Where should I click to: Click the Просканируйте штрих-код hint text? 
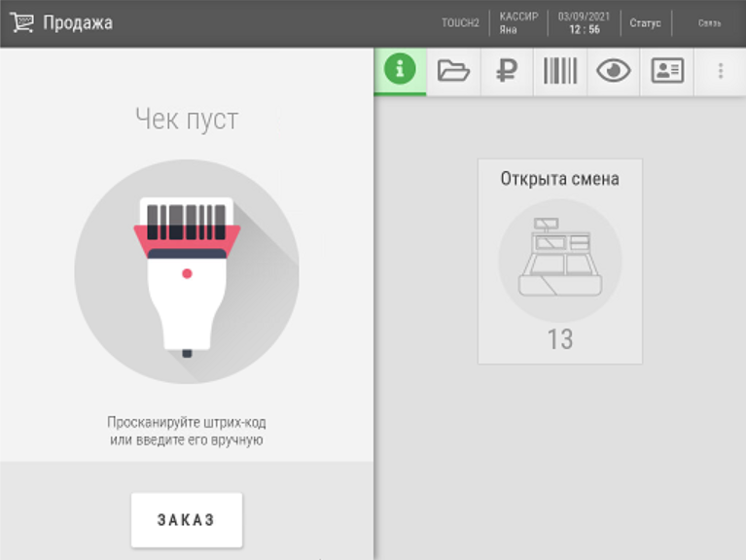pyautogui.click(x=187, y=431)
